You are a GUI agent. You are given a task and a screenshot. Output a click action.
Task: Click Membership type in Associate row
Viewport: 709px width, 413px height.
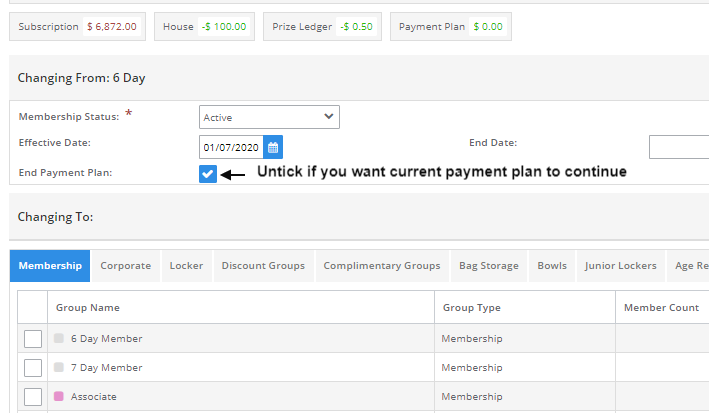point(472,397)
